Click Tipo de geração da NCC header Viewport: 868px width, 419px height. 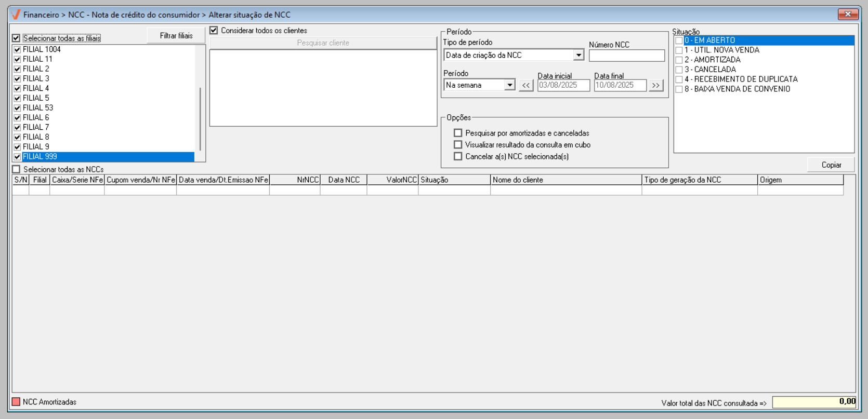(700, 180)
